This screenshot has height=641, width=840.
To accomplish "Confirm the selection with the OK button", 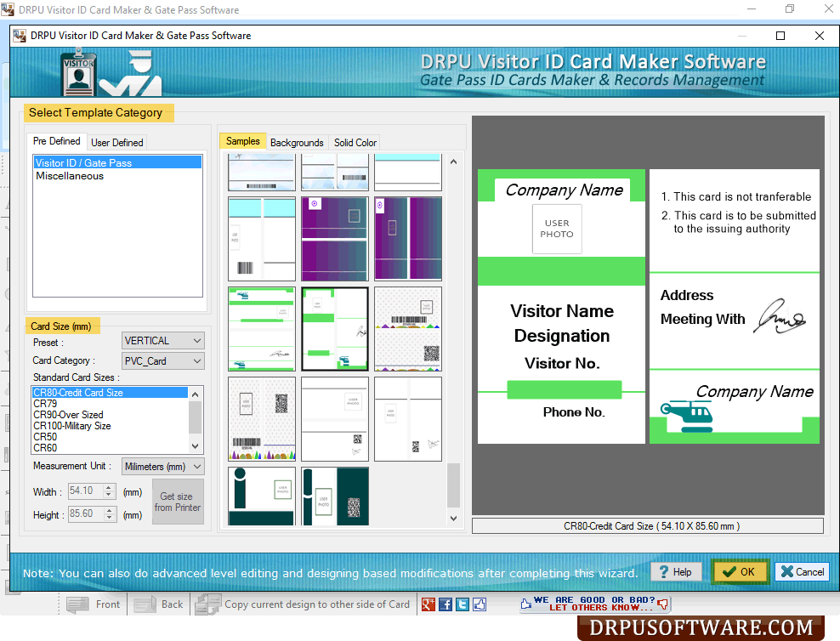I will coord(740,572).
